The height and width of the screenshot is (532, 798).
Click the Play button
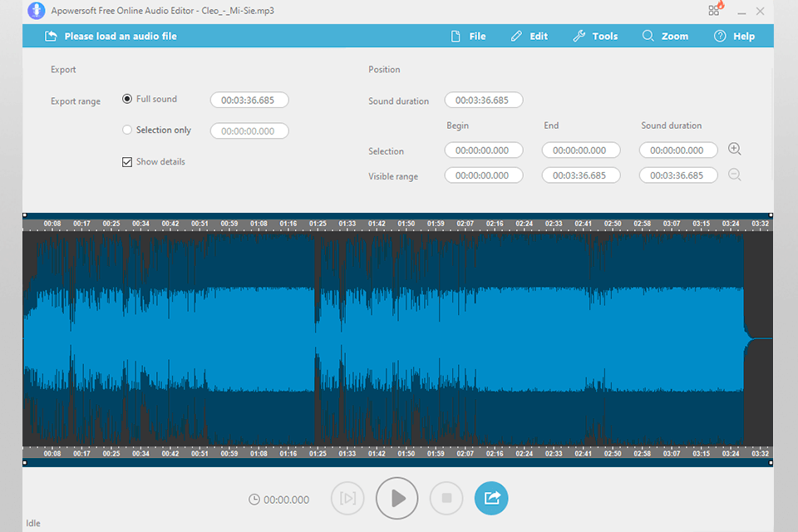[x=397, y=499]
